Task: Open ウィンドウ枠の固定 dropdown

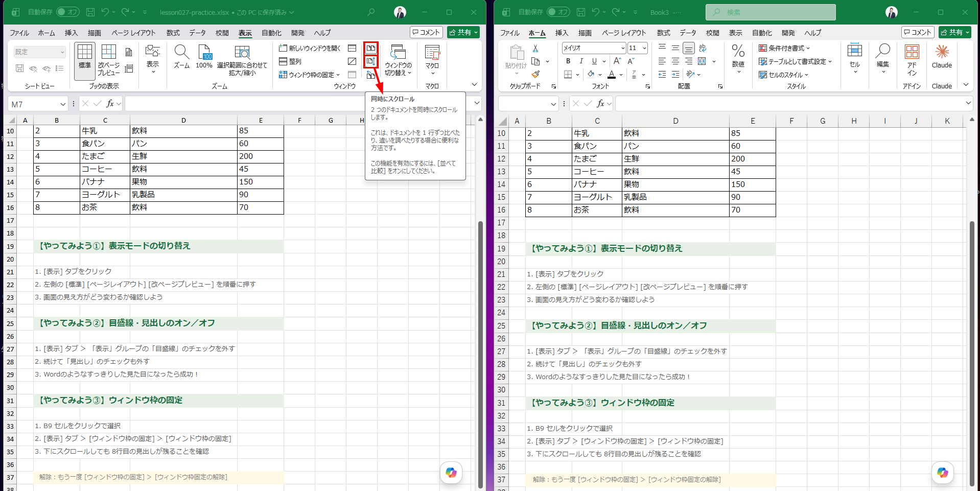Action: point(310,75)
